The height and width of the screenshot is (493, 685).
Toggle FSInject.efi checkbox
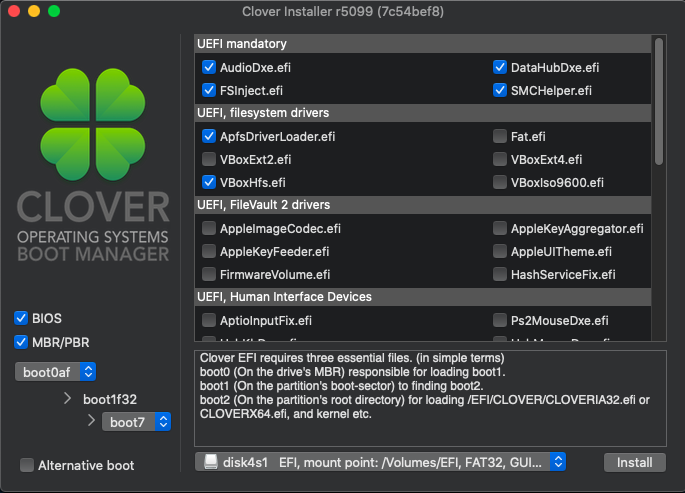click(x=209, y=90)
